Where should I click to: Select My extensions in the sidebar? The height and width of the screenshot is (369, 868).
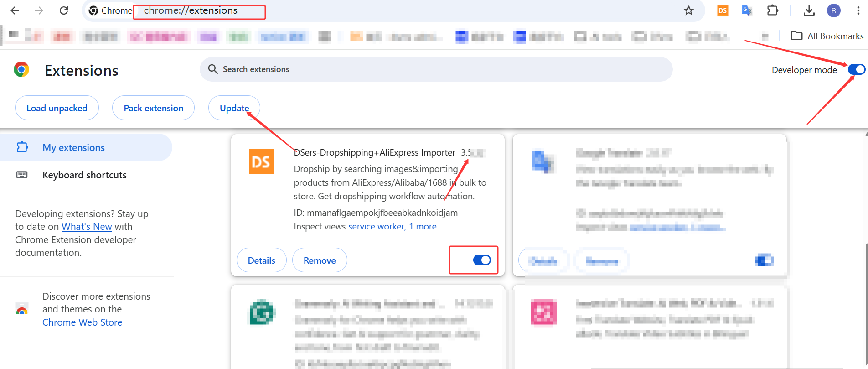tap(86, 147)
